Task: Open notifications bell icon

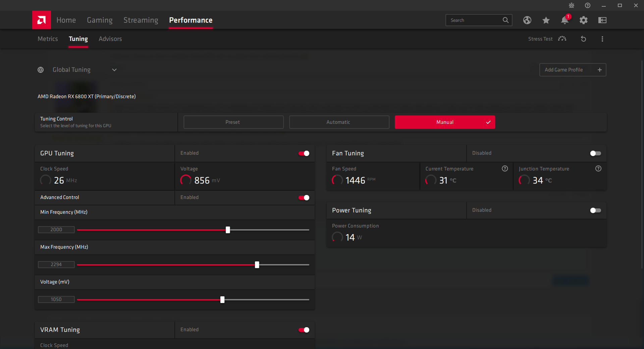Action: pyautogui.click(x=565, y=20)
